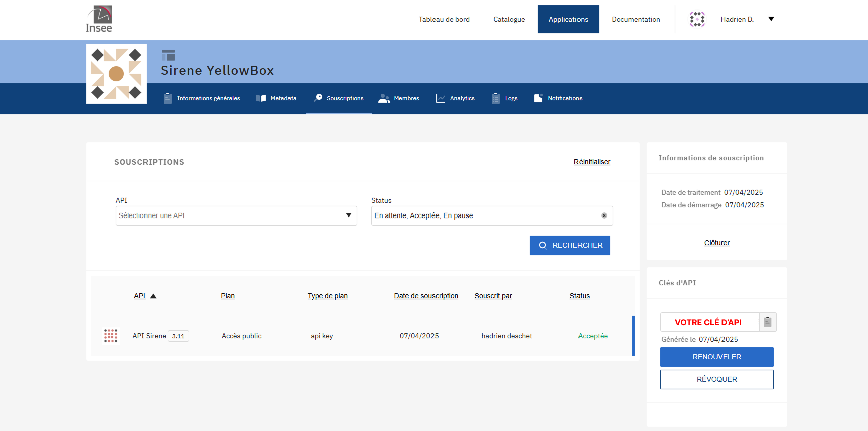Open the Status filter dropdown
The image size is (868, 431).
click(484, 215)
